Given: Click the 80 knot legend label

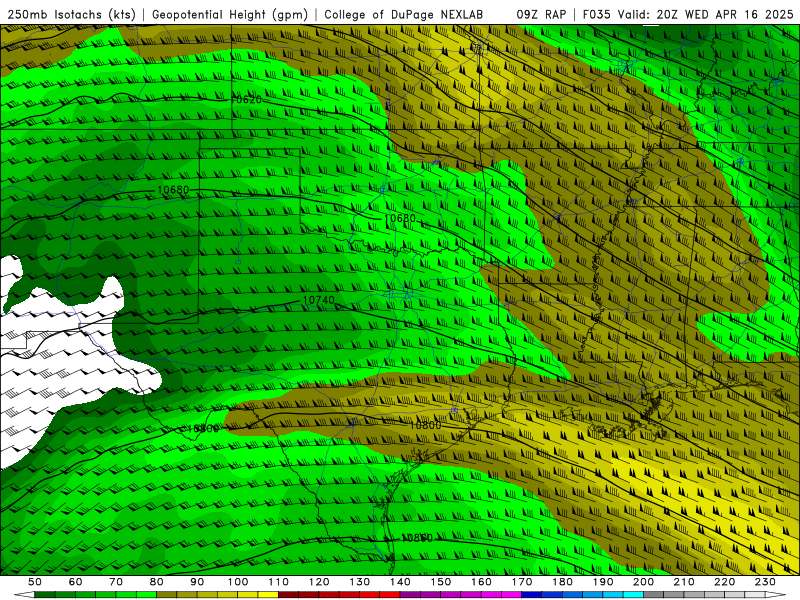Looking at the screenshot, I should 157,582.
